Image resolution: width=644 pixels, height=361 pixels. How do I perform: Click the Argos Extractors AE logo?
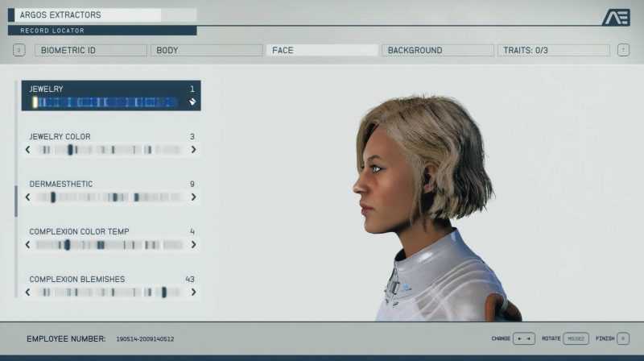point(616,17)
